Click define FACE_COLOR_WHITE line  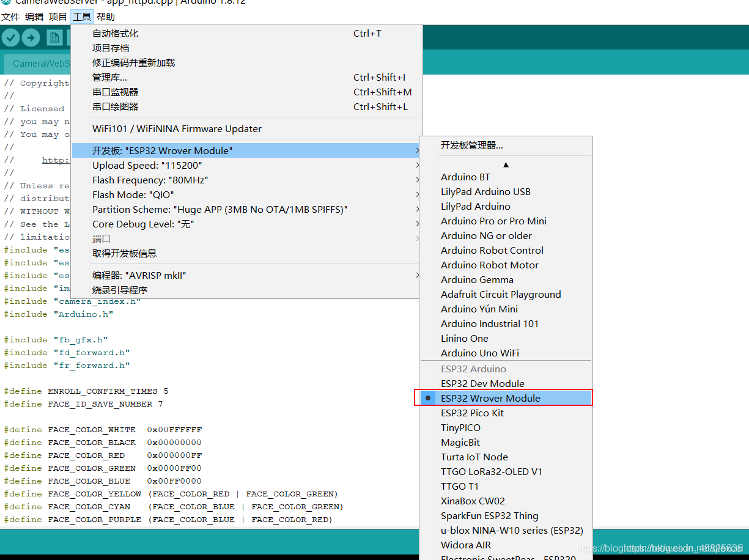click(x=103, y=430)
